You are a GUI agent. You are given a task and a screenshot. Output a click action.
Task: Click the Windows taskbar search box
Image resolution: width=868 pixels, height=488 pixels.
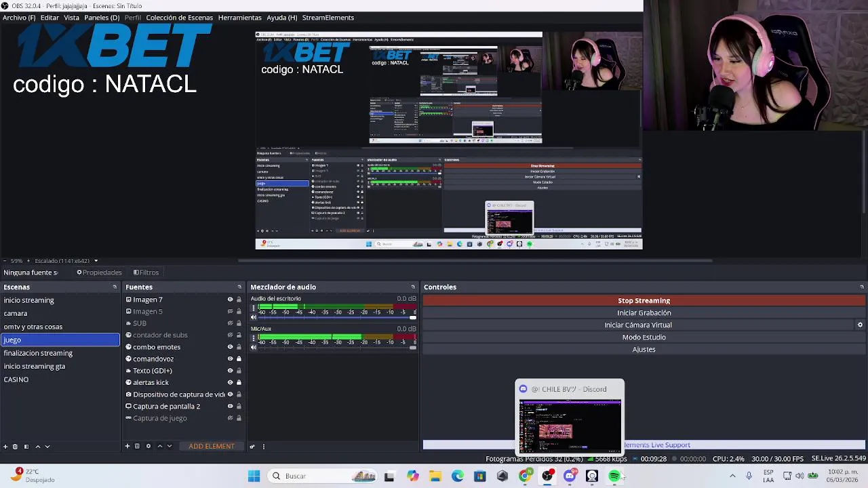pos(321,476)
